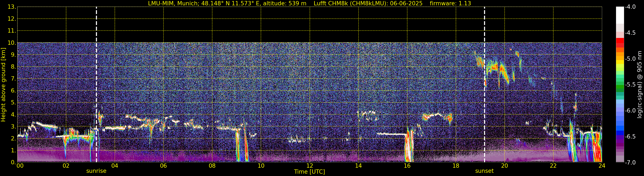Click the 'log(rc-signal) @ 905 nm' colorbar label
This screenshot has width=644, height=176.
click(640, 85)
